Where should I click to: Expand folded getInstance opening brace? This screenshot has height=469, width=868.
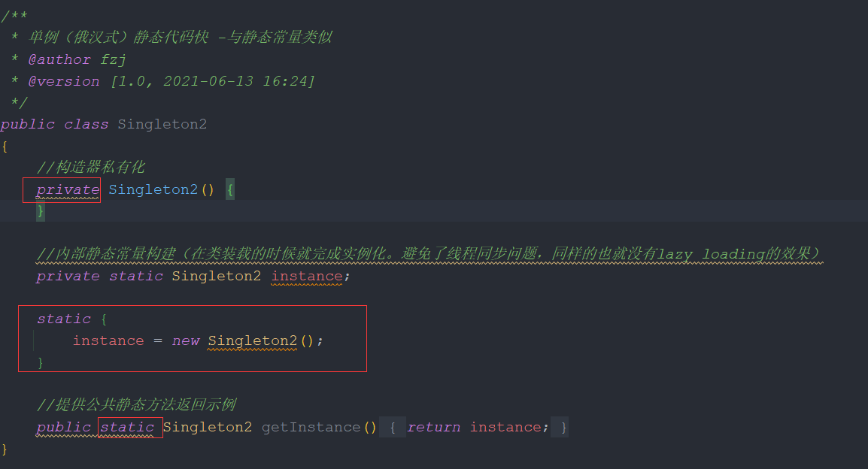click(x=393, y=428)
